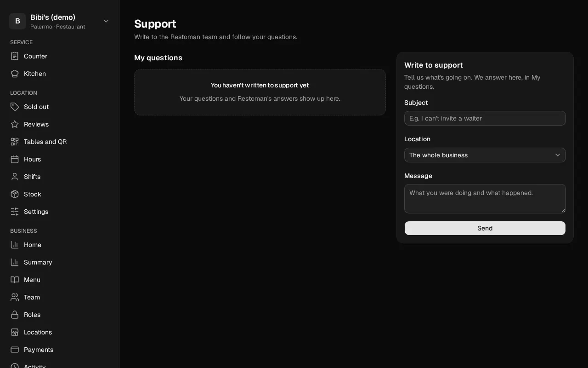Click the Home bar chart icon

[15, 245]
